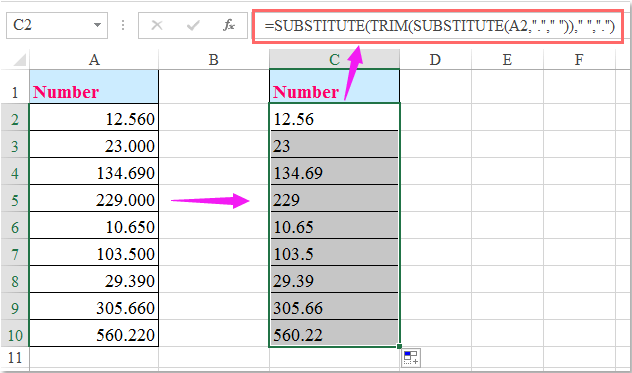Click the Select All corner triangle

click(x=20, y=60)
